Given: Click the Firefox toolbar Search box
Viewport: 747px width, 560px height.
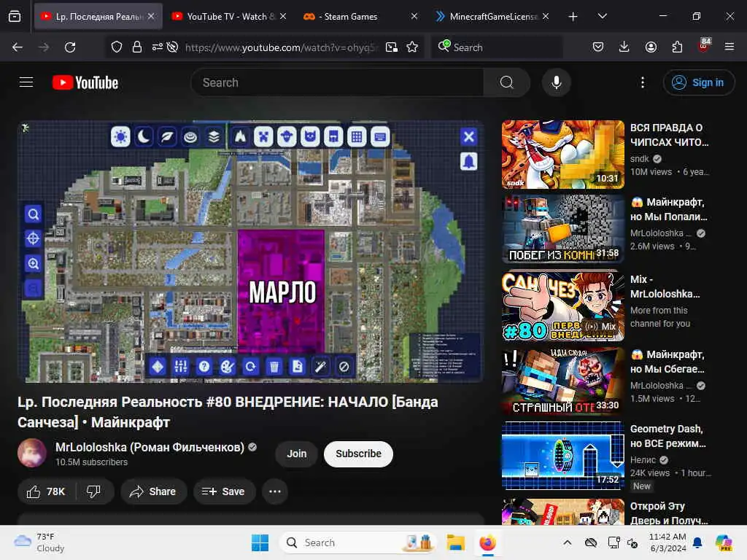Looking at the screenshot, I should click(x=496, y=47).
